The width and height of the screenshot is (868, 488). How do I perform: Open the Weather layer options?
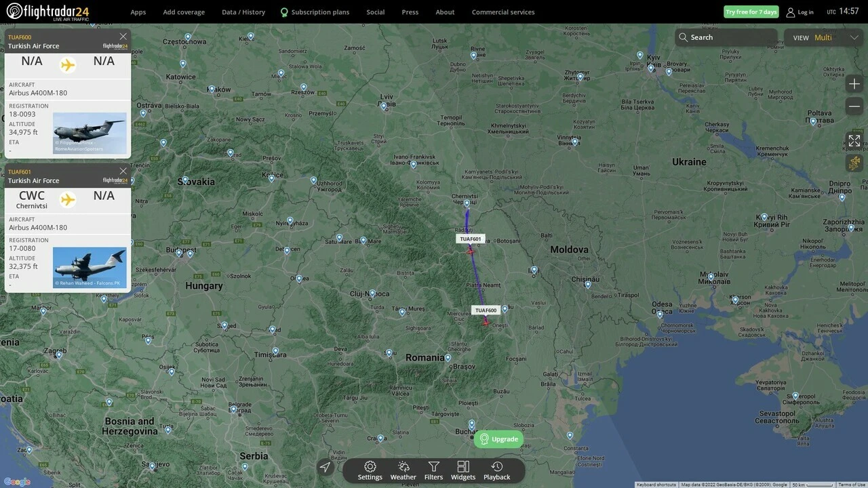coord(403,470)
